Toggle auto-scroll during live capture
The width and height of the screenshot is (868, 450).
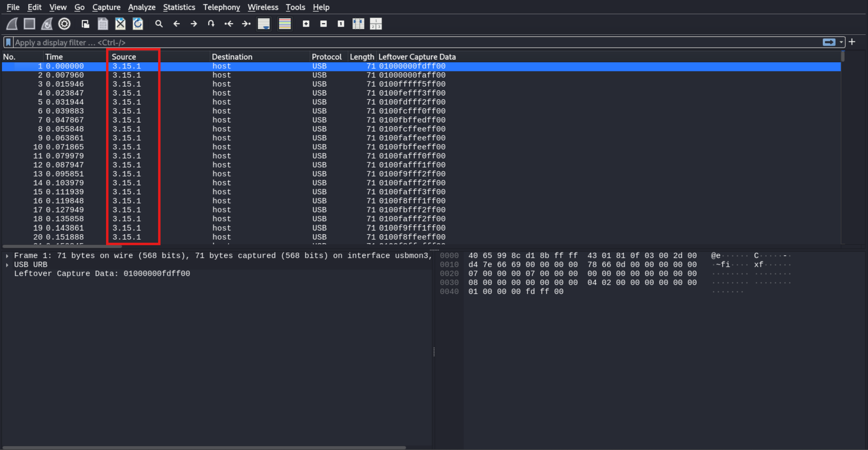coord(264,24)
